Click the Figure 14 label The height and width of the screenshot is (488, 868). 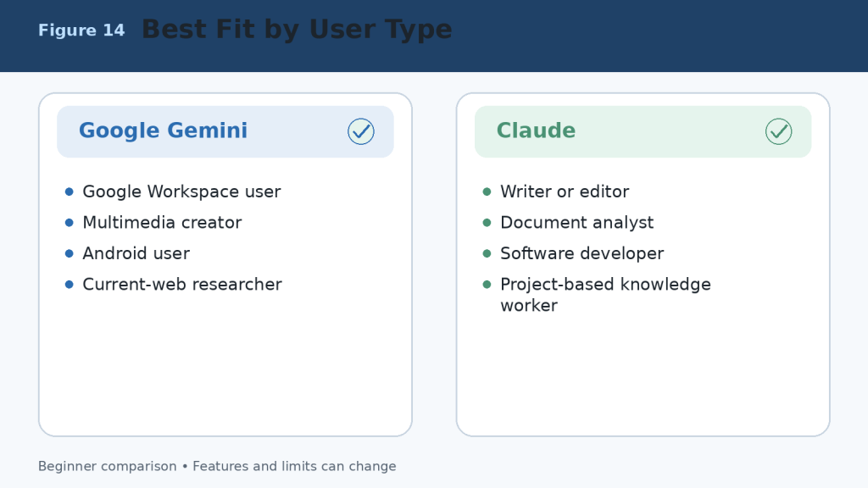pyautogui.click(x=81, y=30)
